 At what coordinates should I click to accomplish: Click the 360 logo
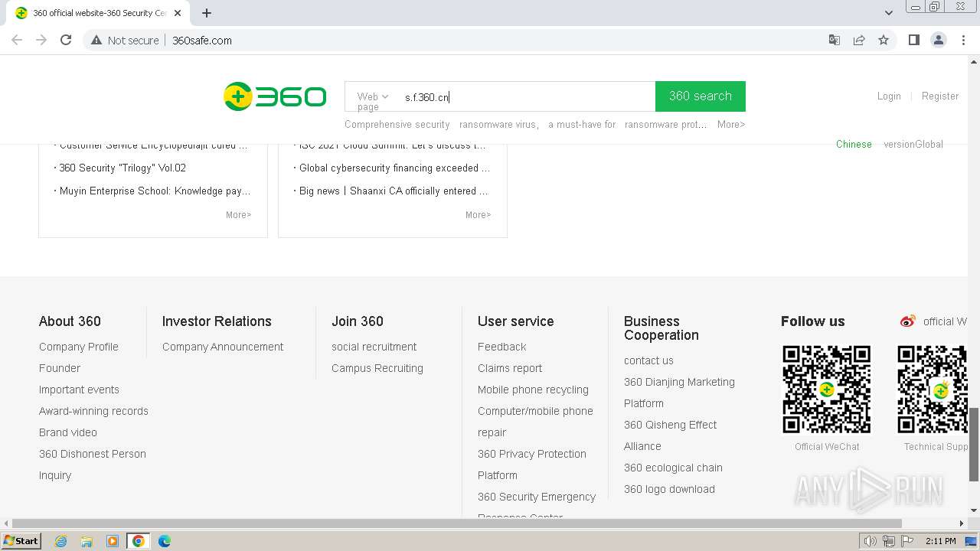coord(275,96)
